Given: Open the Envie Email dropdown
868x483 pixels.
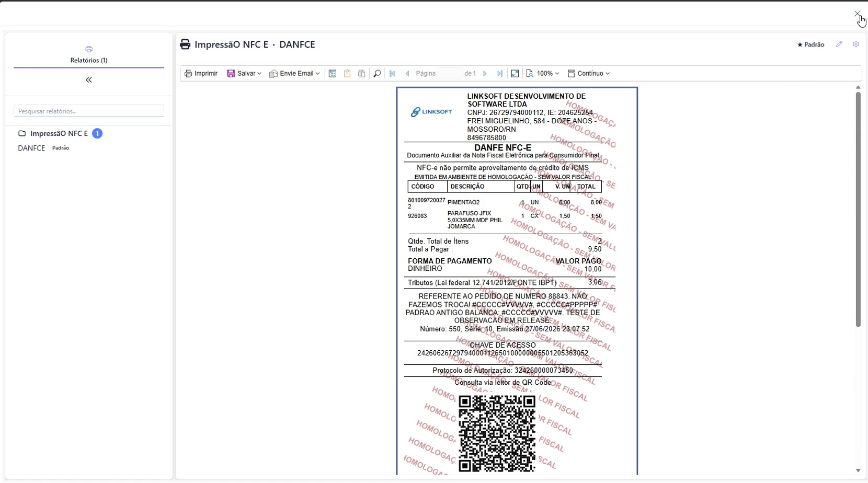Looking at the screenshot, I should (294, 74).
